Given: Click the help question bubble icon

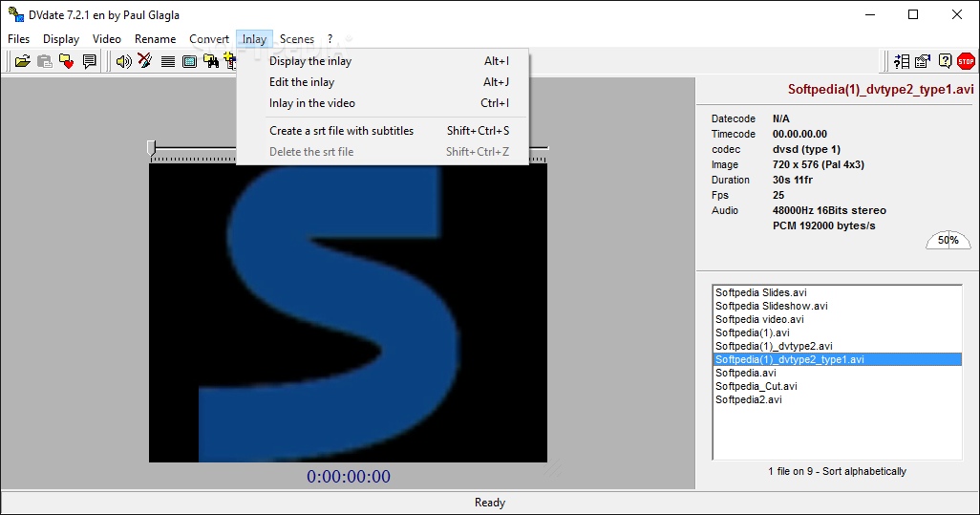Looking at the screenshot, I should [x=945, y=61].
